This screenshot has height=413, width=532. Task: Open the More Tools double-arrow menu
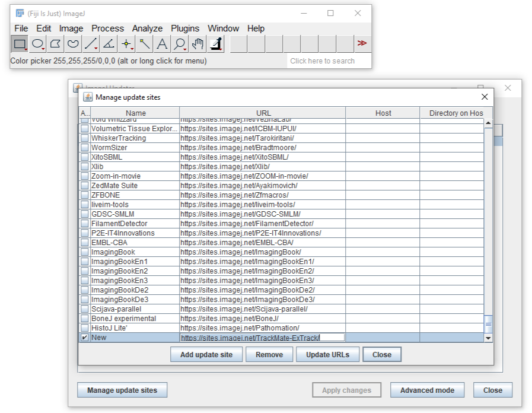[362, 43]
